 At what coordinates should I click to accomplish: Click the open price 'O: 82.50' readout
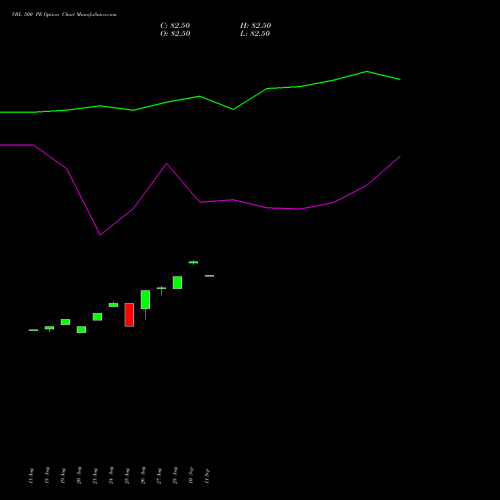175,34
